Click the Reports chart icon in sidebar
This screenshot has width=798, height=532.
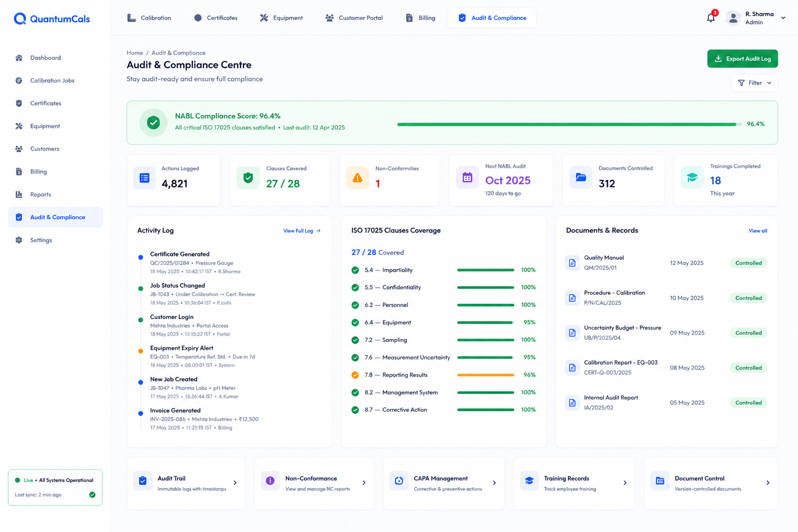[x=19, y=195]
